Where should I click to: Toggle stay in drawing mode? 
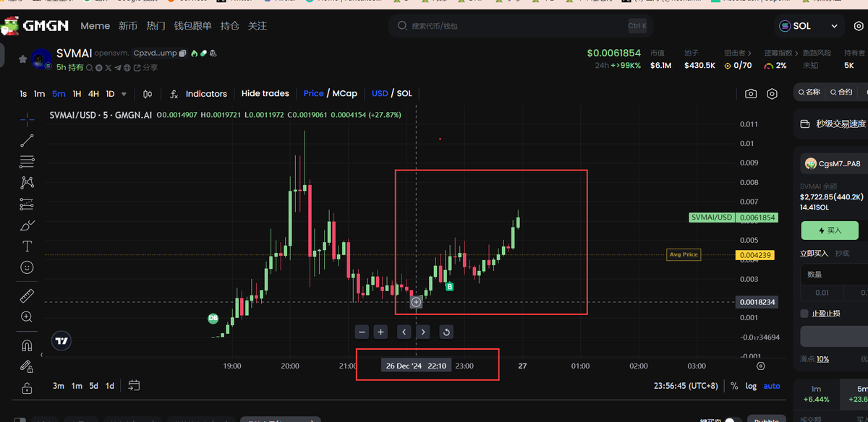27,366
